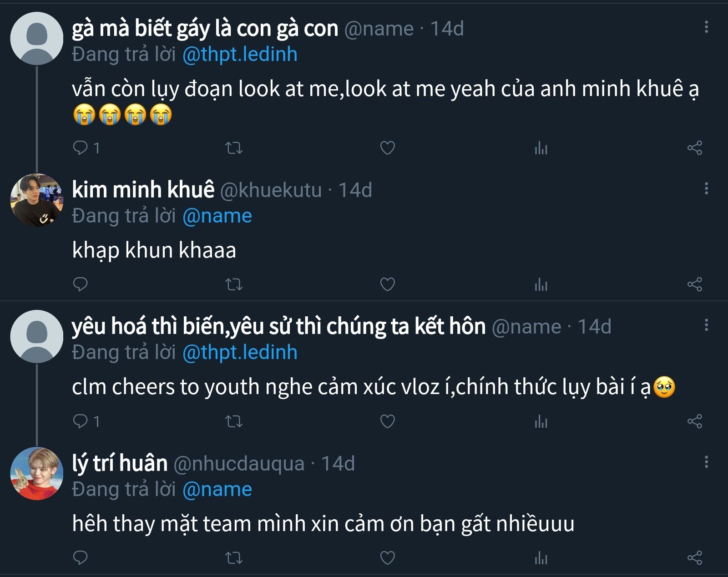Open the first @thpt.ledinh mention link
The width and height of the screenshot is (728, 577).
pos(240,55)
